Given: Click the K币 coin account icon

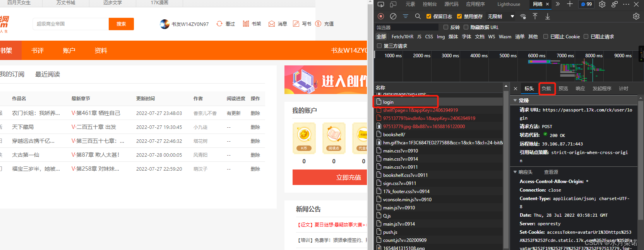Looking at the screenshot, I should tap(304, 138).
